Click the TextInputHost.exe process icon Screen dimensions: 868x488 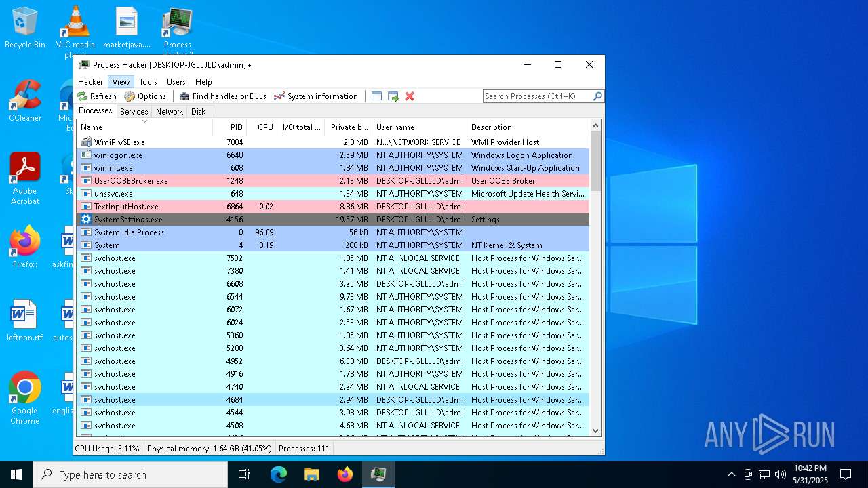coord(86,207)
